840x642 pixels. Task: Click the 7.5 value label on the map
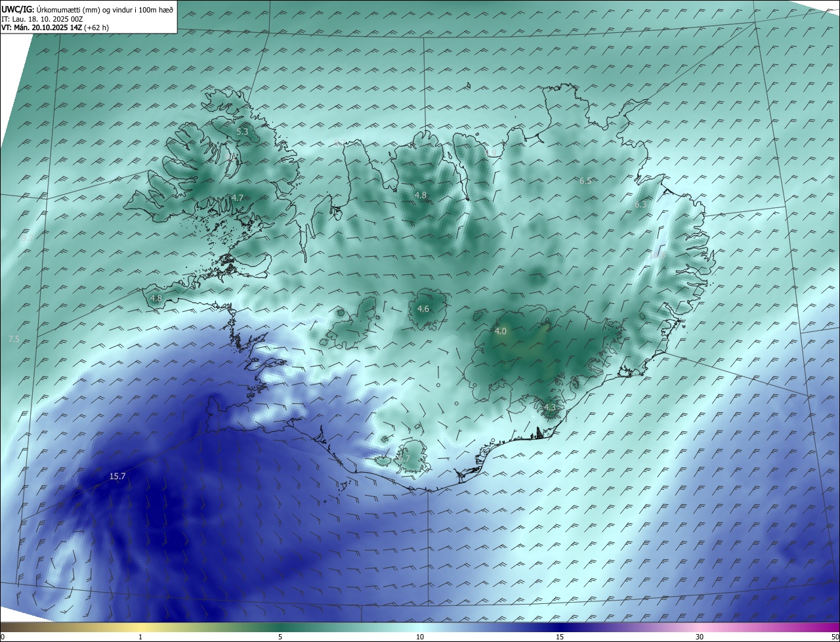(14, 339)
